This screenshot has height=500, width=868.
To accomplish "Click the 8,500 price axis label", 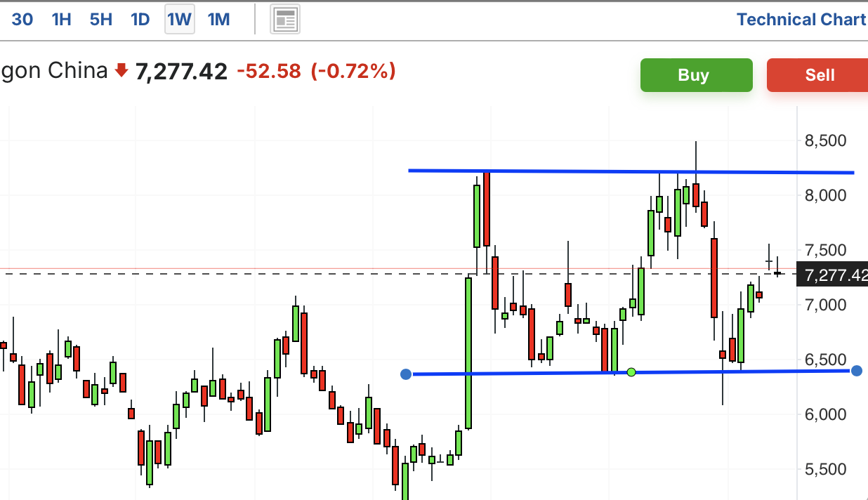I will (x=825, y=141).
